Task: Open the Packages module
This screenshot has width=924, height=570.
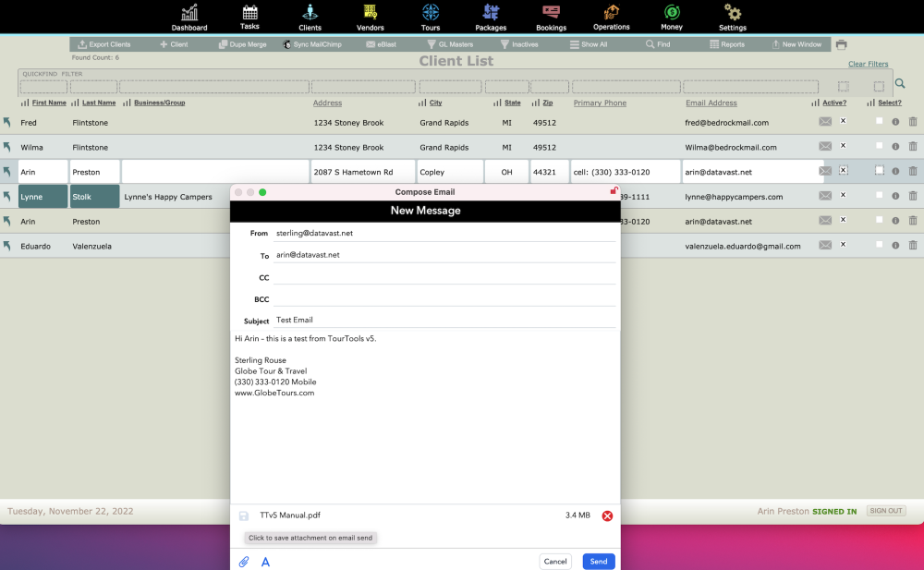Action: point(491,18)
